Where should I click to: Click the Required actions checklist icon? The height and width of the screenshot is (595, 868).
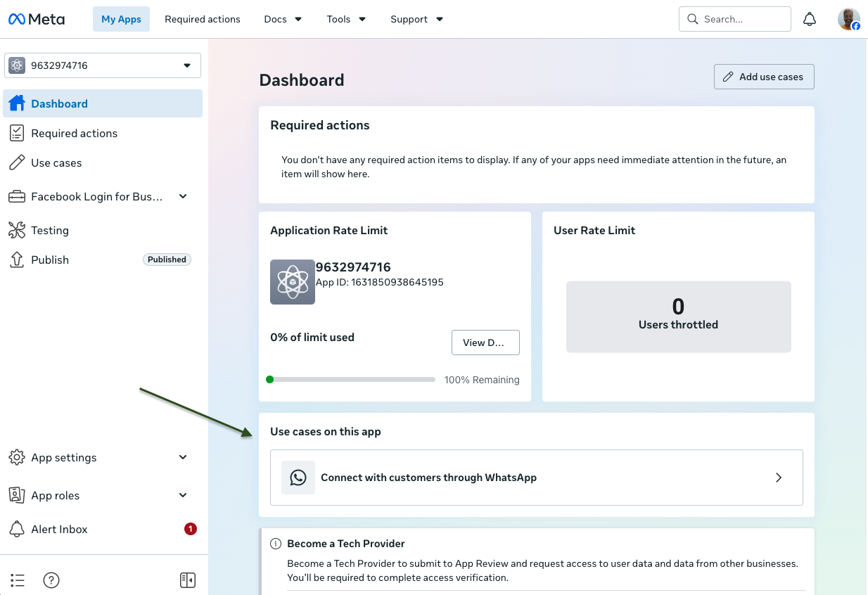(x=17, y=133)
